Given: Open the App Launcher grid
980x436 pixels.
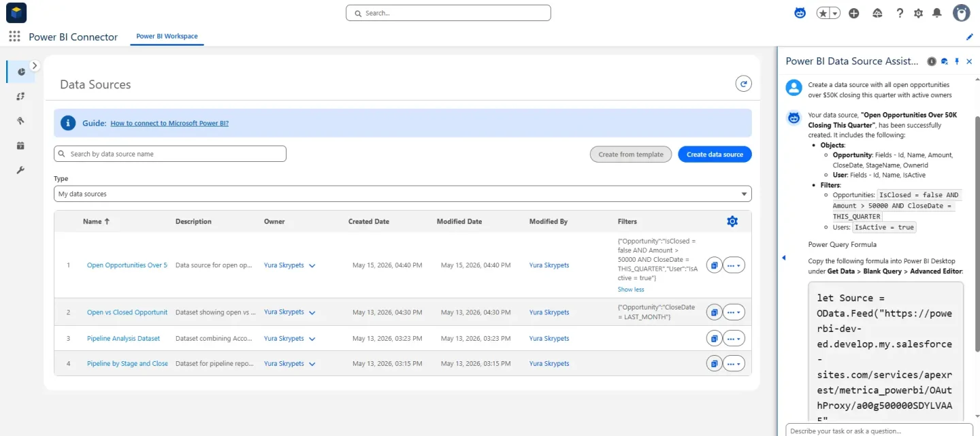Looking at the screenshot, I should point(14,37).
